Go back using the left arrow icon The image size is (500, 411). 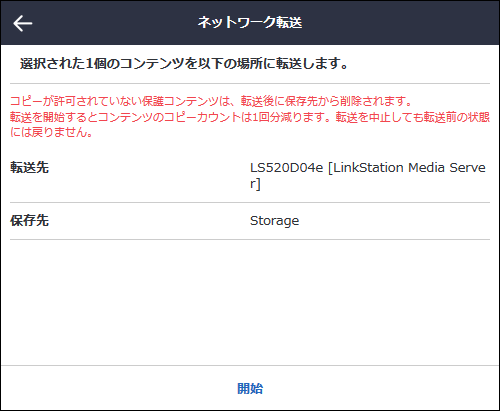pyautogui.click(x=22, y=23)
